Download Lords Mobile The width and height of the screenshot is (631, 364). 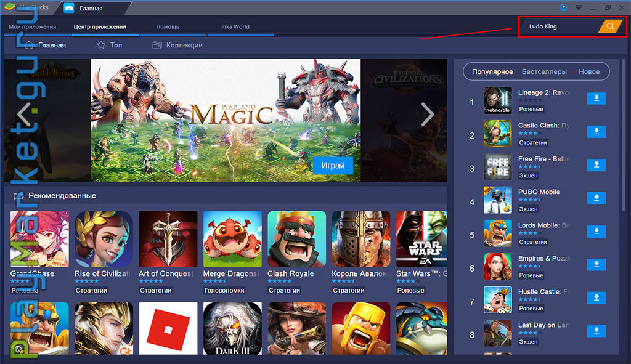[596, 231]
